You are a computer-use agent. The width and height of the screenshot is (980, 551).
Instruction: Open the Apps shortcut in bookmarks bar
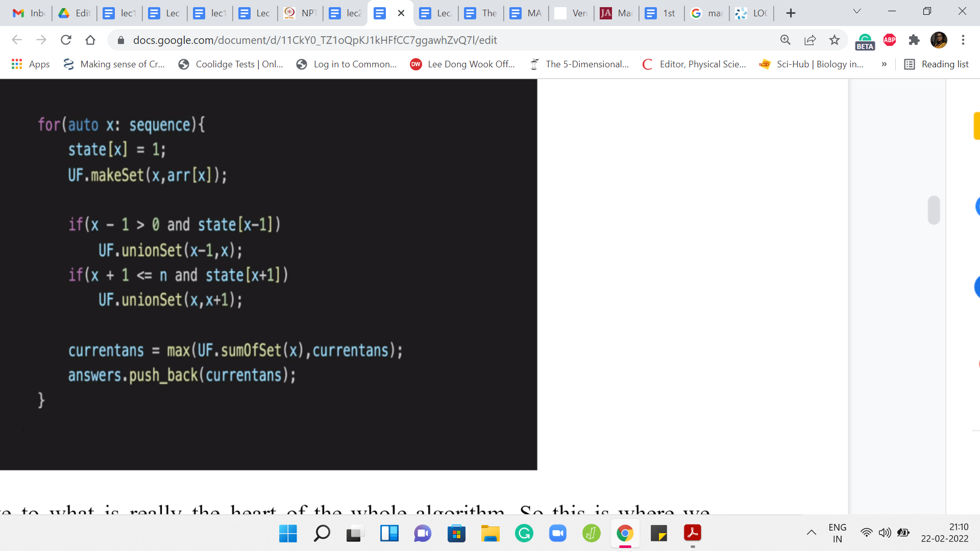[31, 64]
